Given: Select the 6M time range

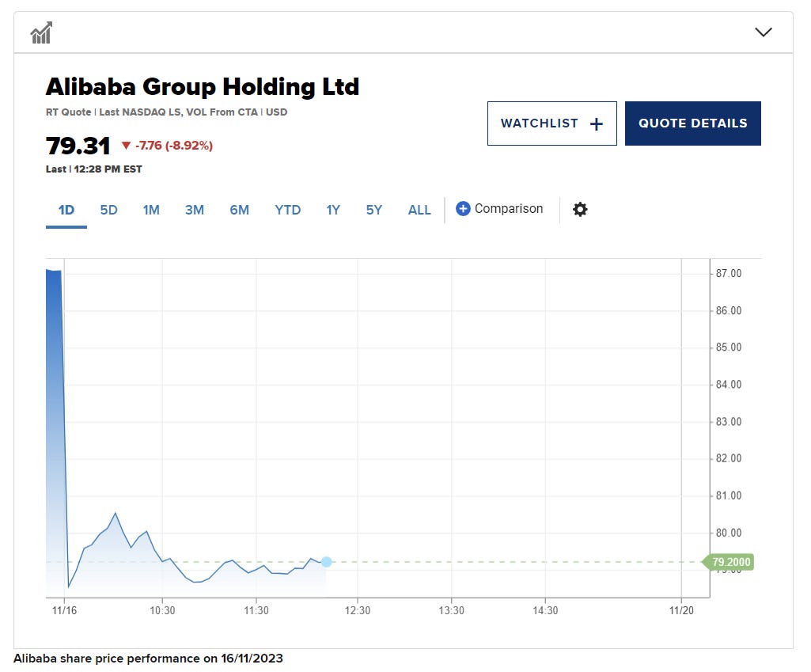Looking at the screenshot, I should [239, 210].
